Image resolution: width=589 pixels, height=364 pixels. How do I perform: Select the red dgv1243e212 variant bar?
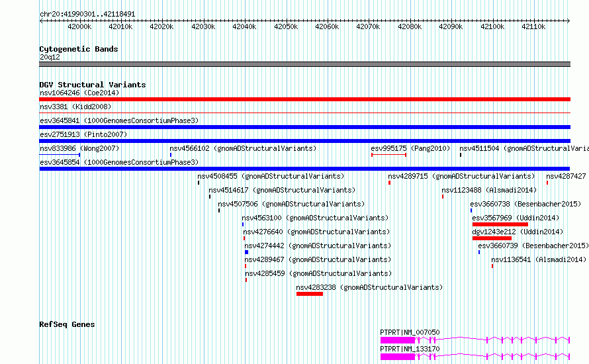492,238
